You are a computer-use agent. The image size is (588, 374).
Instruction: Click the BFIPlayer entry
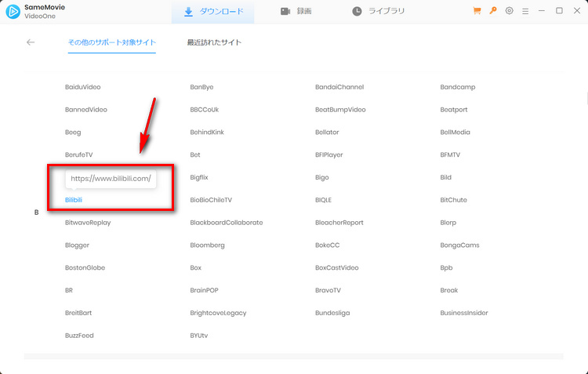point(328,154)
